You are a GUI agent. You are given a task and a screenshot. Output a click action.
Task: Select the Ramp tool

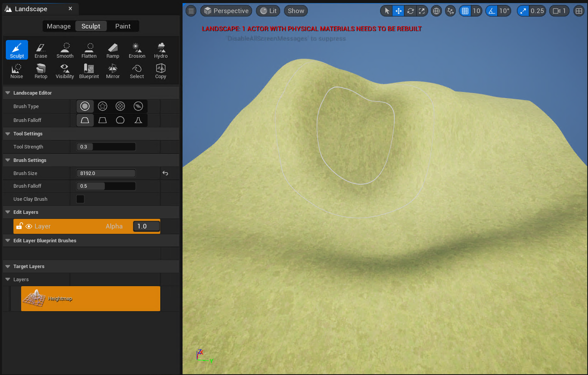click(113, 50)
